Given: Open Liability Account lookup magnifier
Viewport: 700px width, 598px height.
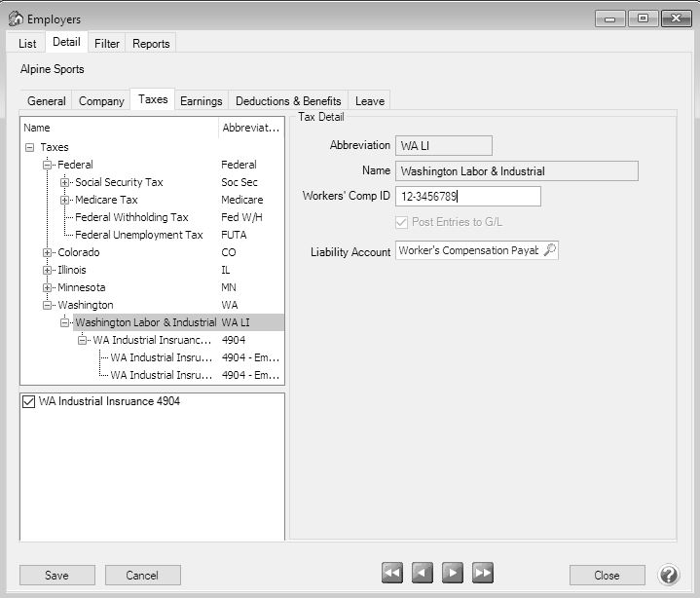Looking at the screenshot, I should 549,250.
